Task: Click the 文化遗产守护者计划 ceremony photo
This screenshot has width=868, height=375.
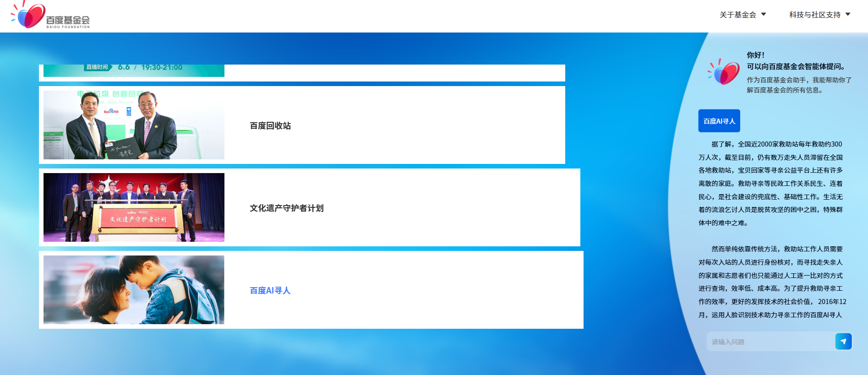Action: (134, 207)
